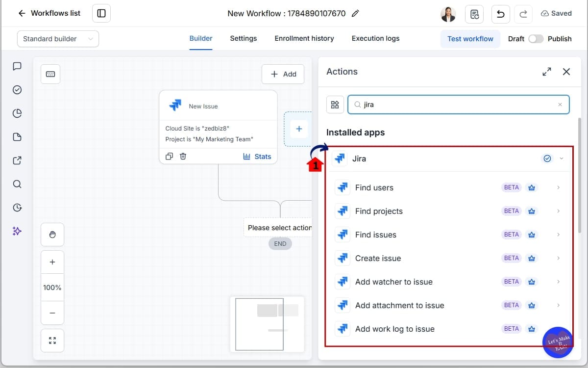This screenshot has height=368, width=588.
Task: Delete the New Issue trigger
Action: (183, 156)
